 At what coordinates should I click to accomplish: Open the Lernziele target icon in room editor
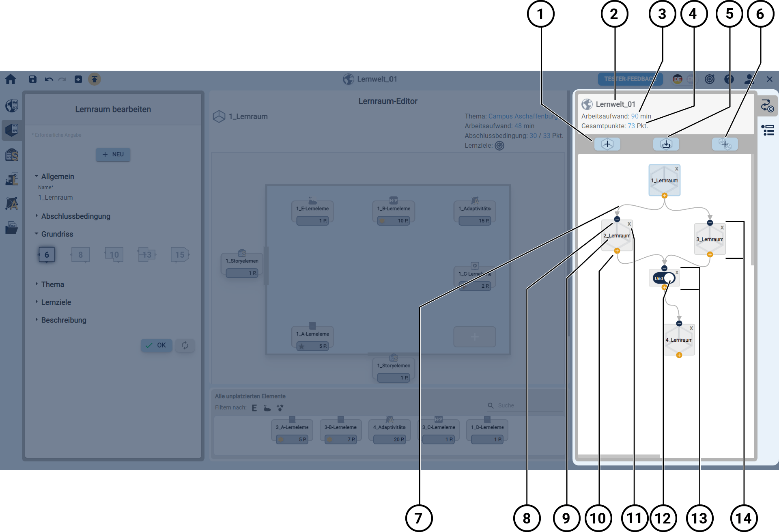[x=500, y=146]
